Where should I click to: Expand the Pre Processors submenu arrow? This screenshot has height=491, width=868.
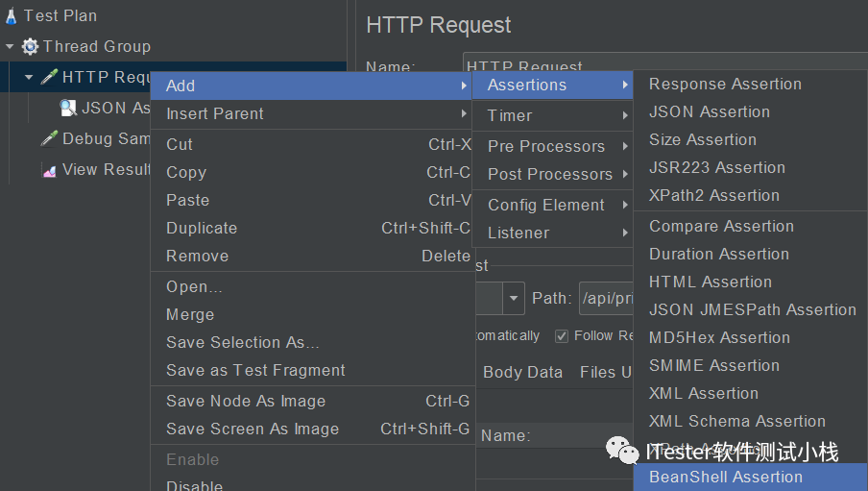point(625,146)
